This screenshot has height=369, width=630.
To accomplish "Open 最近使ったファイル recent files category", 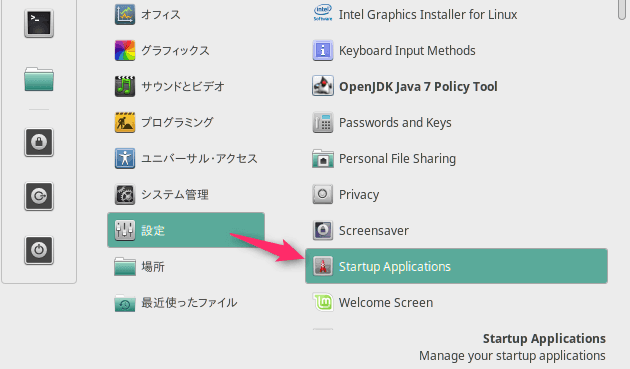I will tap(186, 303).
